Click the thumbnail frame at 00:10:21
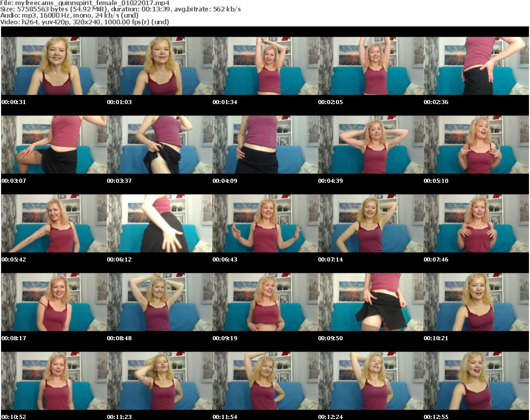 tap(476, 302)
